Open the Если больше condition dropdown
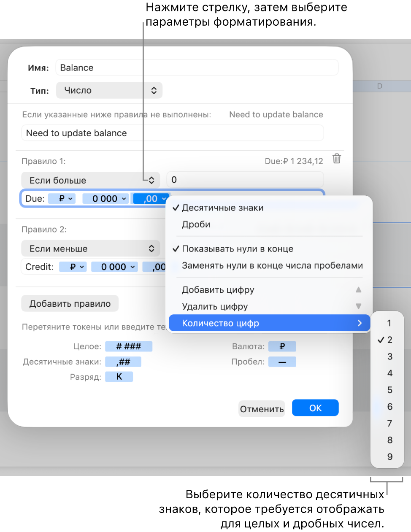This screenshot has height=532, width=411. point(90,180)
